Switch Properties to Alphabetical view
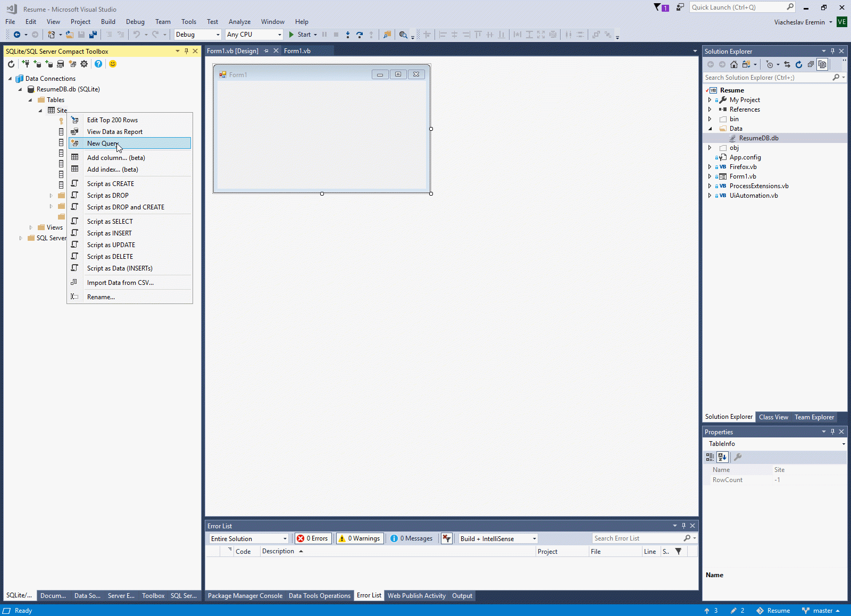The height and width of the screenshot is (616, 851). (x=722, y=457)
